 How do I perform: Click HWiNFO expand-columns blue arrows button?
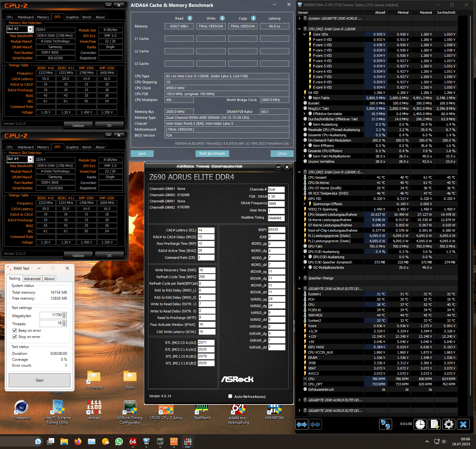click(302, 424)
